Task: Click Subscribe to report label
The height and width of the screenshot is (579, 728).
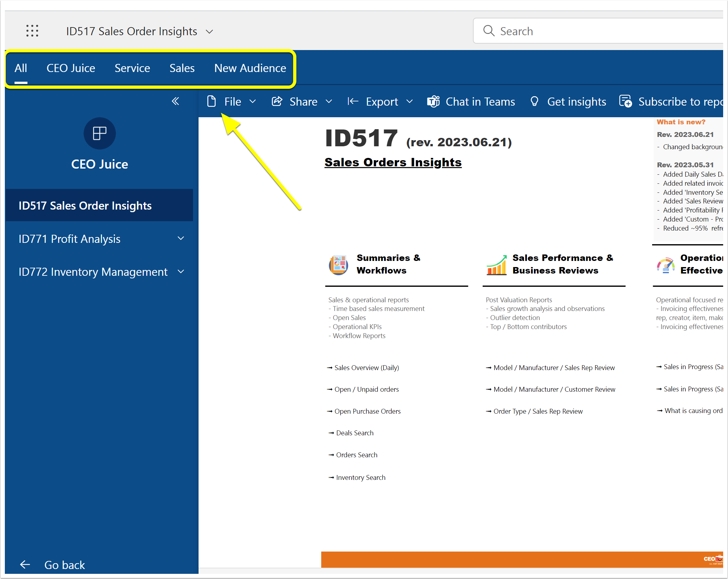Action: 681,101
